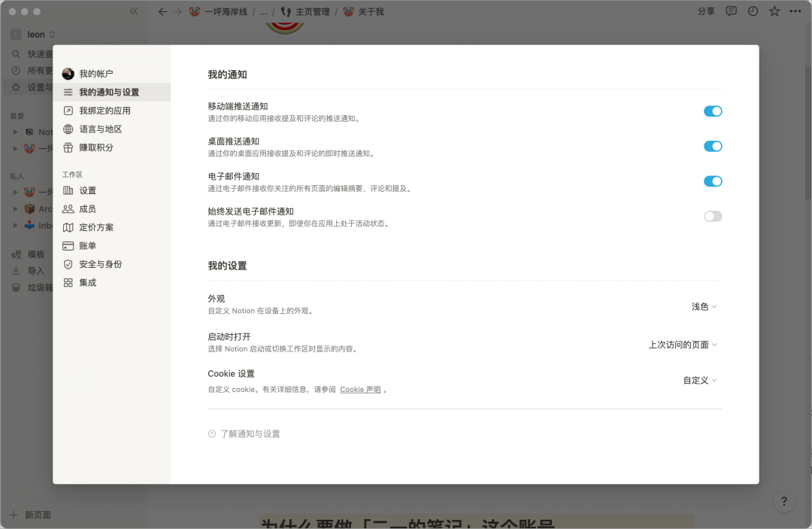Click 一坪海岸线 breadcrumb
The height and width of the screenshot is (529, 812).
[218, 11]
